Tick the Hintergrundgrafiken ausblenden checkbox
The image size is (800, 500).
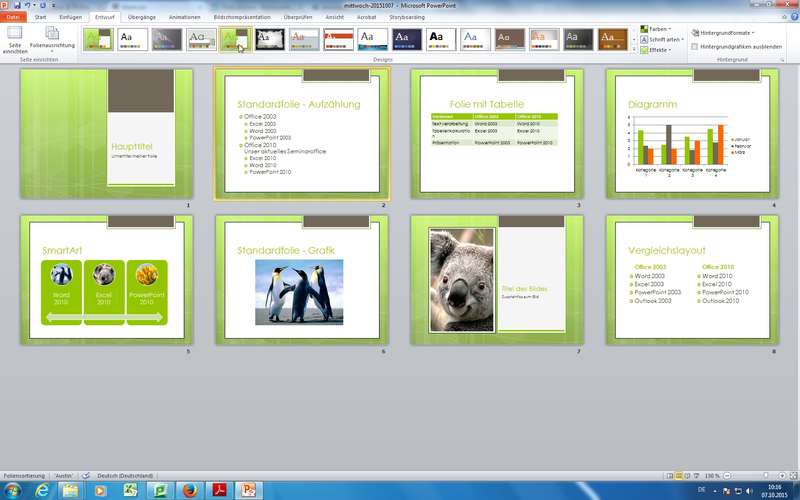click(695, 46)
